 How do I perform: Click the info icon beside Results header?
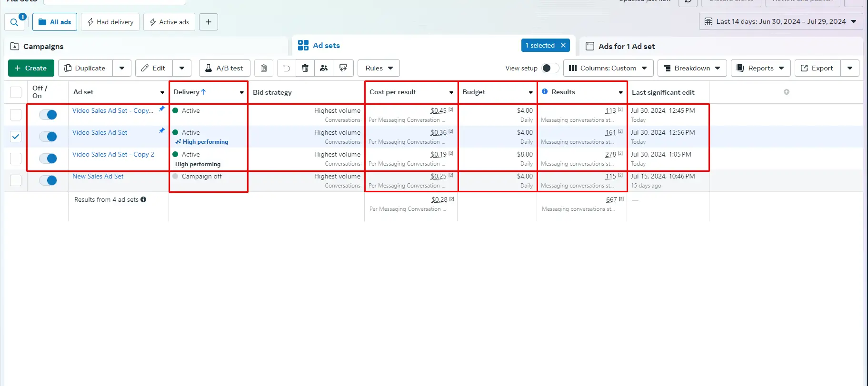coord(545,91)
